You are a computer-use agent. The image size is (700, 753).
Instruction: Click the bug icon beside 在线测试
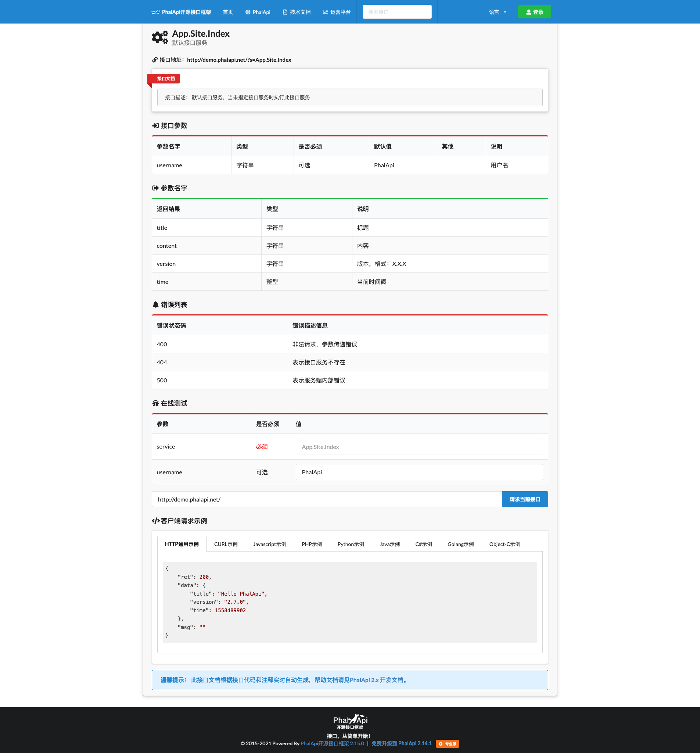[155, 403]
